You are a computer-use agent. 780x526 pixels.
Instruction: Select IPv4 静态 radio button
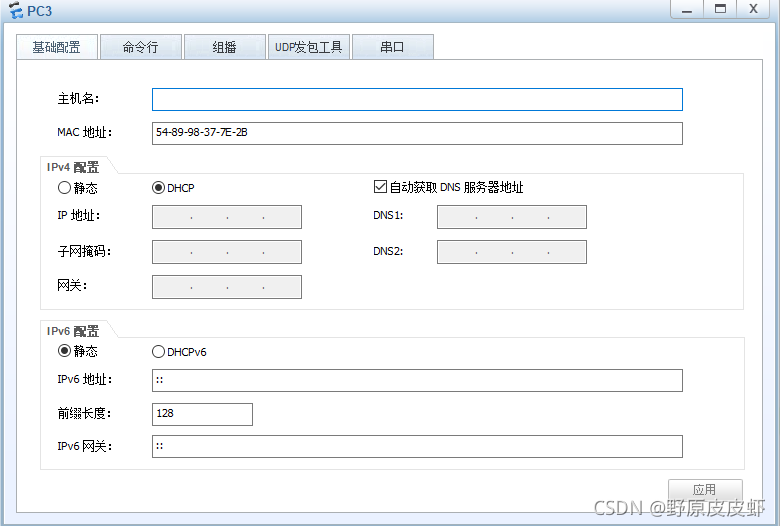(64, 188)
